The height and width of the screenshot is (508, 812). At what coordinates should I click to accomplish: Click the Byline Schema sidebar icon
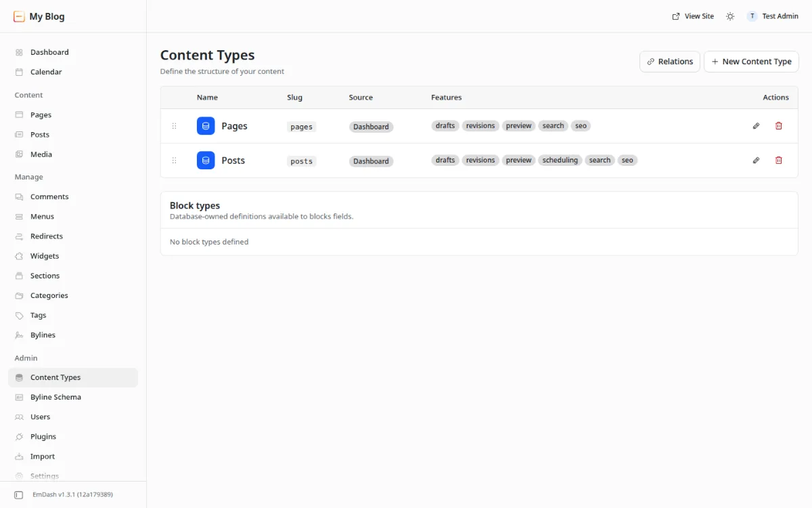click(19, 398)
